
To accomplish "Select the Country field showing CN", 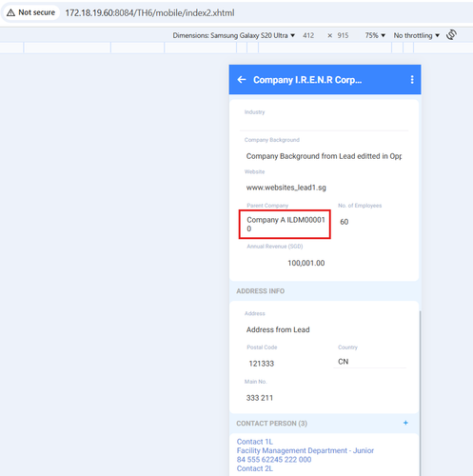I will pyautogui.click(x=369, y=362).
